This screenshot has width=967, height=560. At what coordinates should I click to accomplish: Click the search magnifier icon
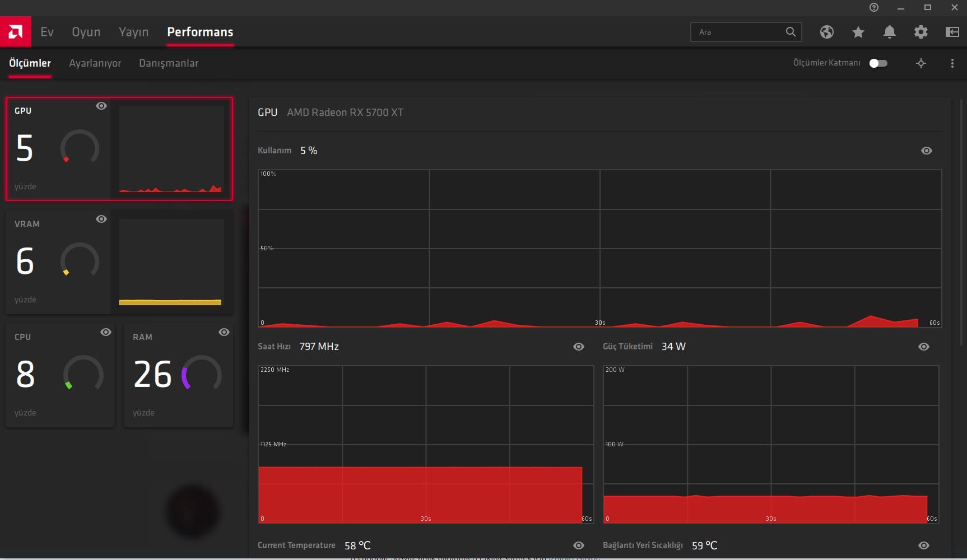pos(791,32)
